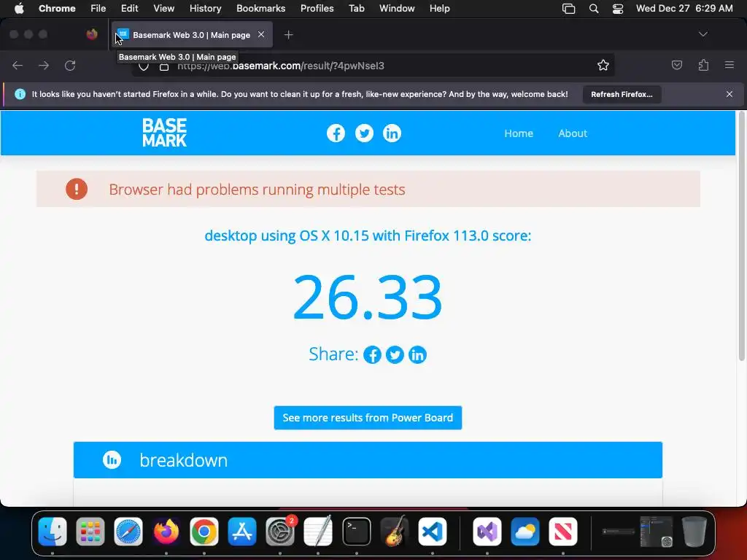Open Finder from the dock
This screenshot has width=747, height=560.
(53, 532)
